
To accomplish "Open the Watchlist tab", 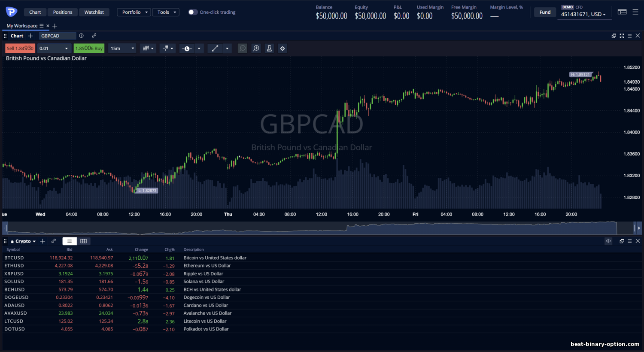I will click(x=94, y=12).
